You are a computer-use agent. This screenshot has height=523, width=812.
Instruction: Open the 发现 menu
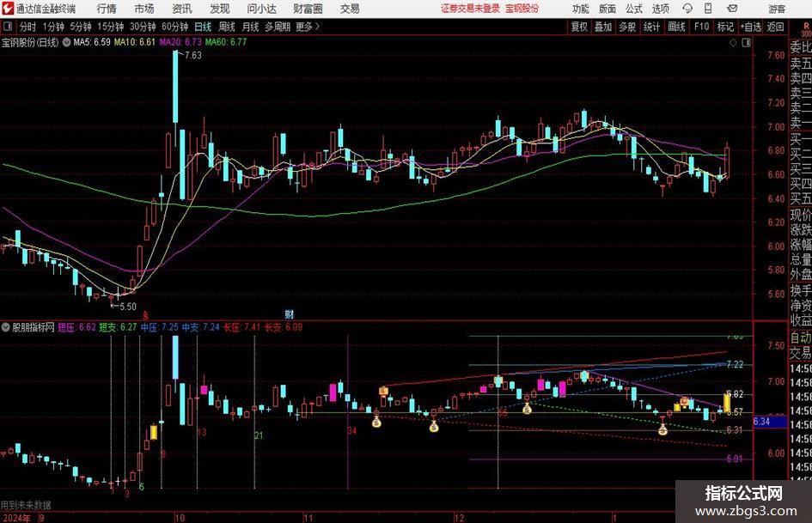[220, 9]
